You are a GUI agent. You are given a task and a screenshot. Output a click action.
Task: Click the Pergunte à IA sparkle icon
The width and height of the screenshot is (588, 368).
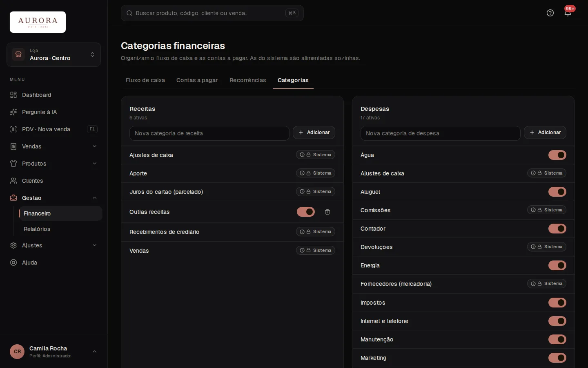coord(13,112)
